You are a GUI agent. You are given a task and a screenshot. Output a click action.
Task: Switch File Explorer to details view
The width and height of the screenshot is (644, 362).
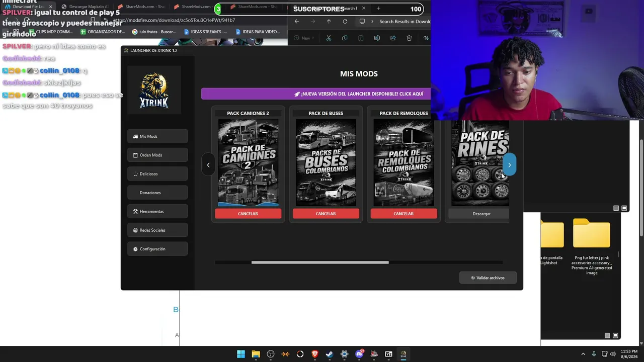pos(607,335)
